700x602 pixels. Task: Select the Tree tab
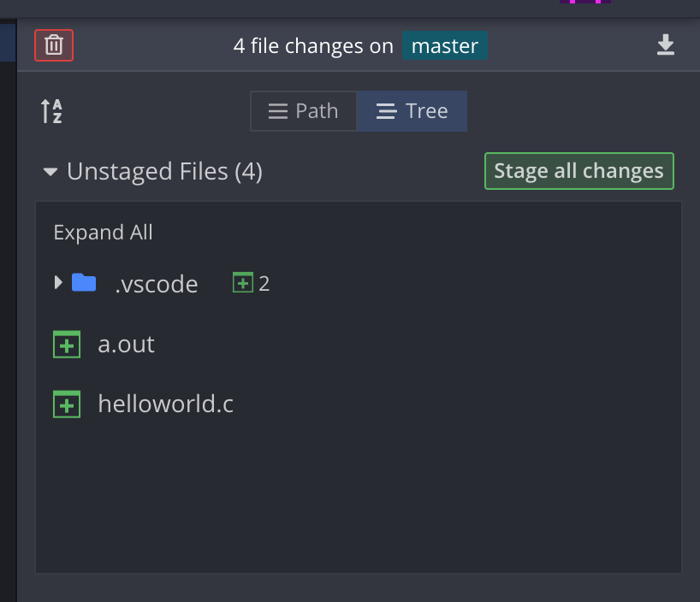coord(412,110)
